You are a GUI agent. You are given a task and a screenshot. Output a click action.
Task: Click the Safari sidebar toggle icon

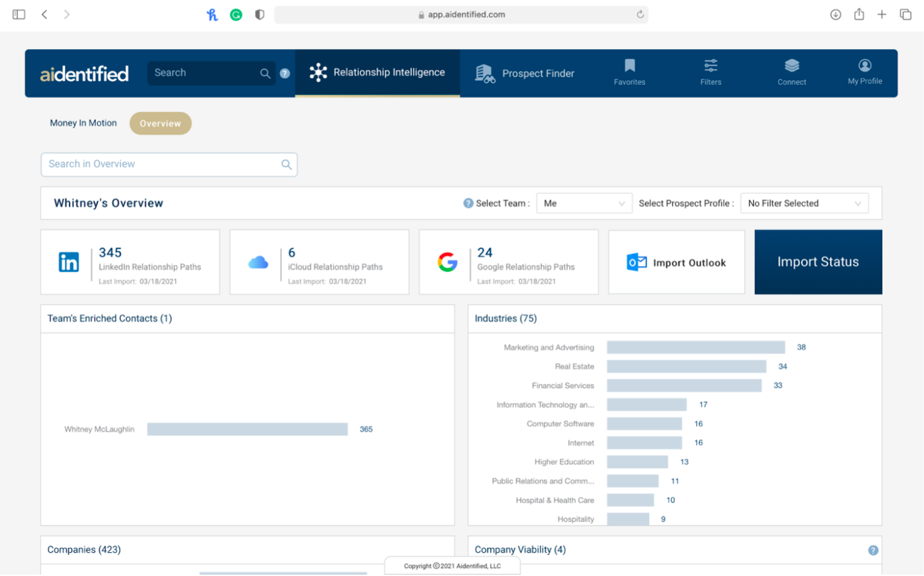pyautogui.click(x=19, y=15)
